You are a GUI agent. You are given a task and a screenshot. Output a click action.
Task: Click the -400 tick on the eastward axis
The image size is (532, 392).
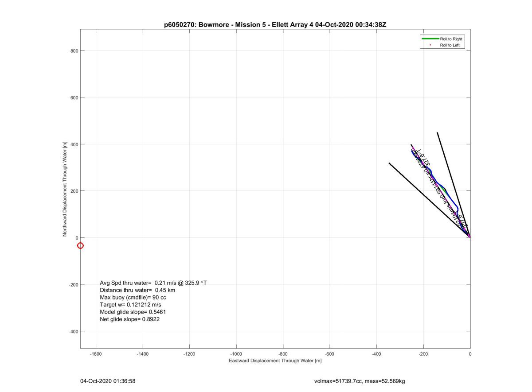376,354
